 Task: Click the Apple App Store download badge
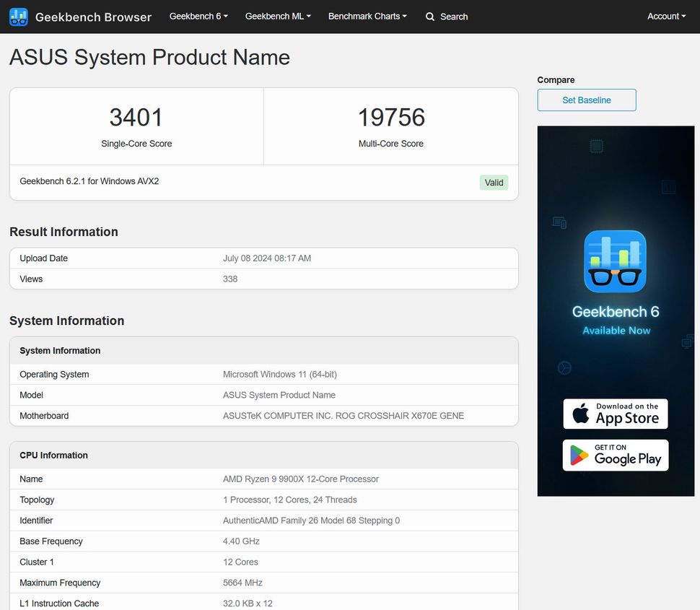click(x=616, y=414)
